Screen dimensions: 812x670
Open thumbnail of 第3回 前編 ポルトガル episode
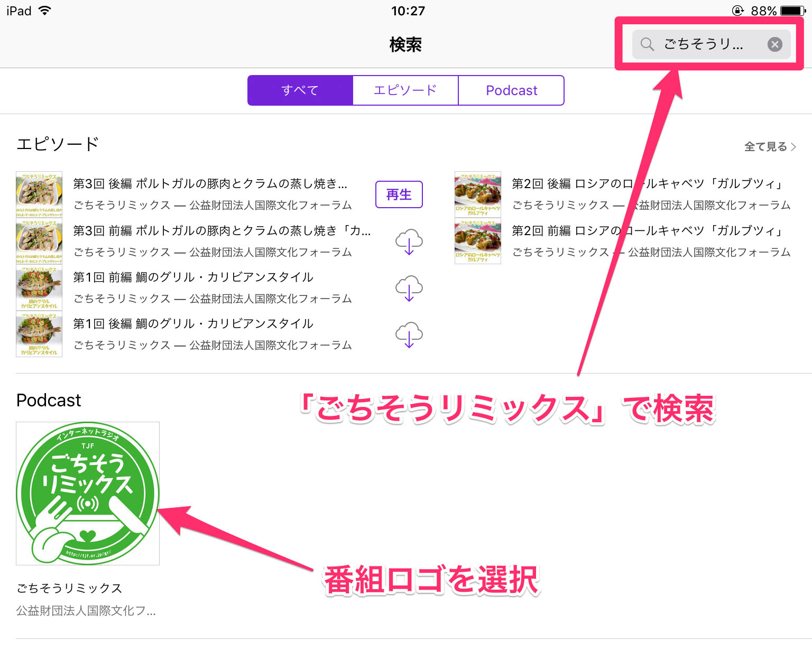(39, 241)
